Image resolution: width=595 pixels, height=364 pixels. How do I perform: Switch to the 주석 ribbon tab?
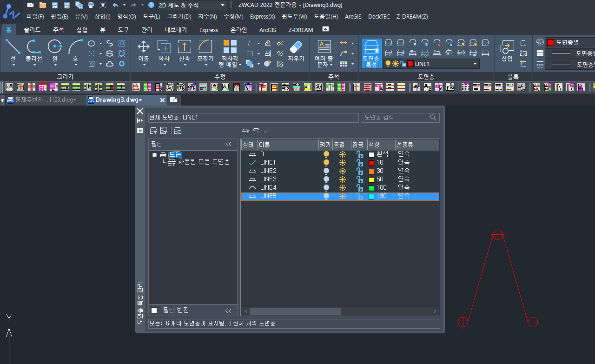[58, 30]
